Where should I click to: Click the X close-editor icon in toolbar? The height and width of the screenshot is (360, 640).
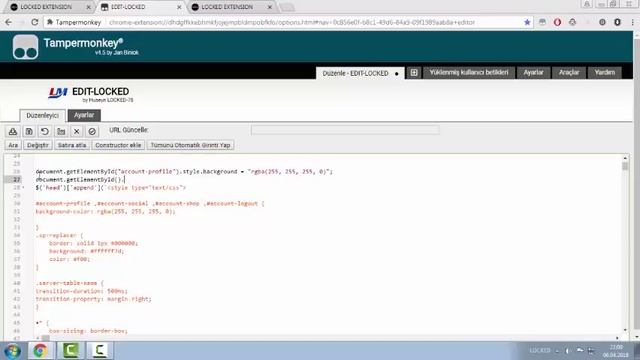click(x=76, y=131)
